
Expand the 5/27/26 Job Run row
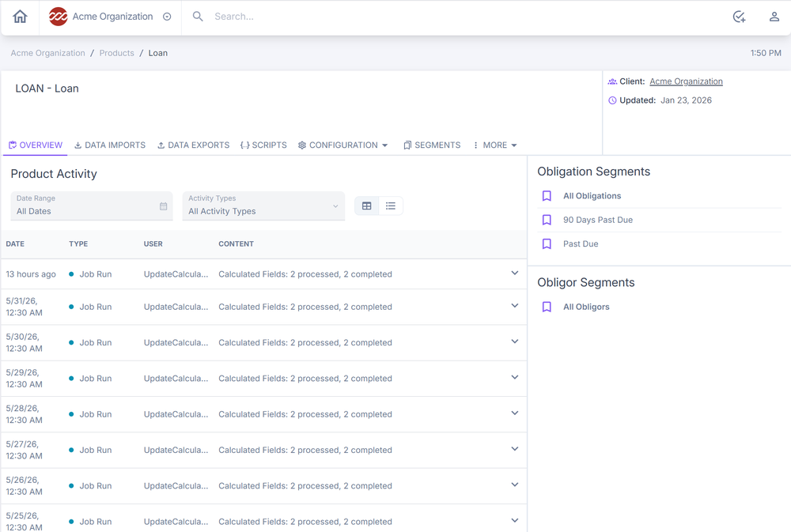pyautogui.click(x=515, y=449)
